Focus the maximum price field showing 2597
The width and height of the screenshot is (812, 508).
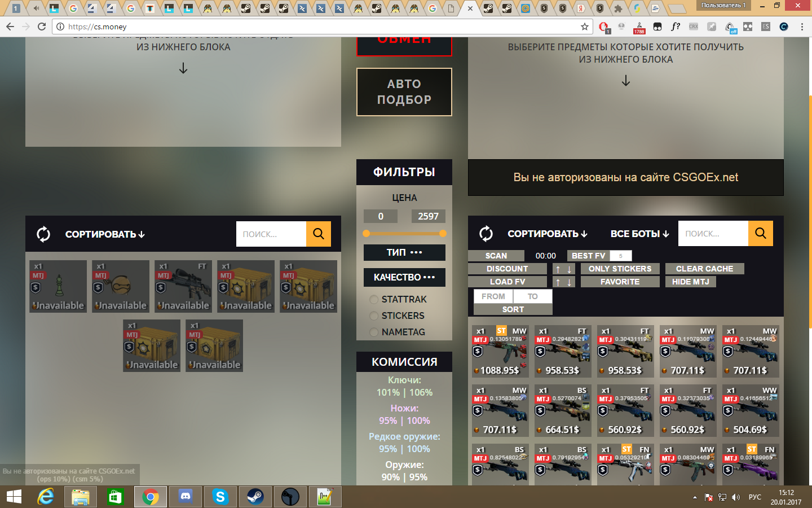(429, 216)
